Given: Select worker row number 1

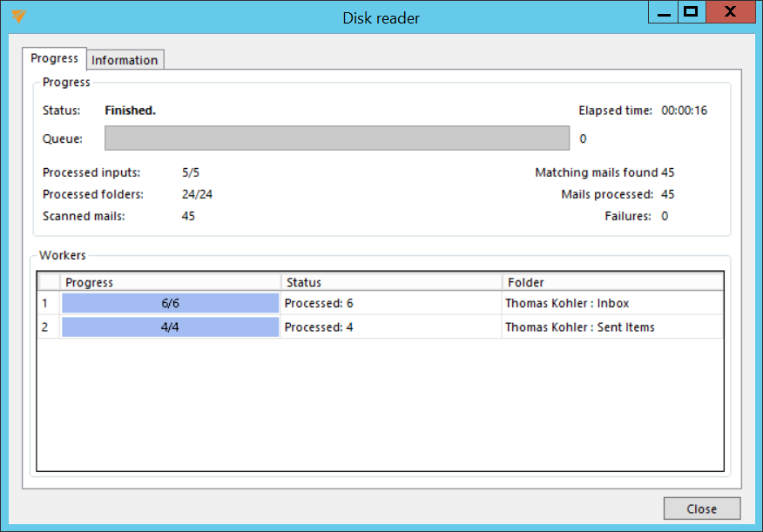Looking at the screenshot, I should tap(48, 303).
